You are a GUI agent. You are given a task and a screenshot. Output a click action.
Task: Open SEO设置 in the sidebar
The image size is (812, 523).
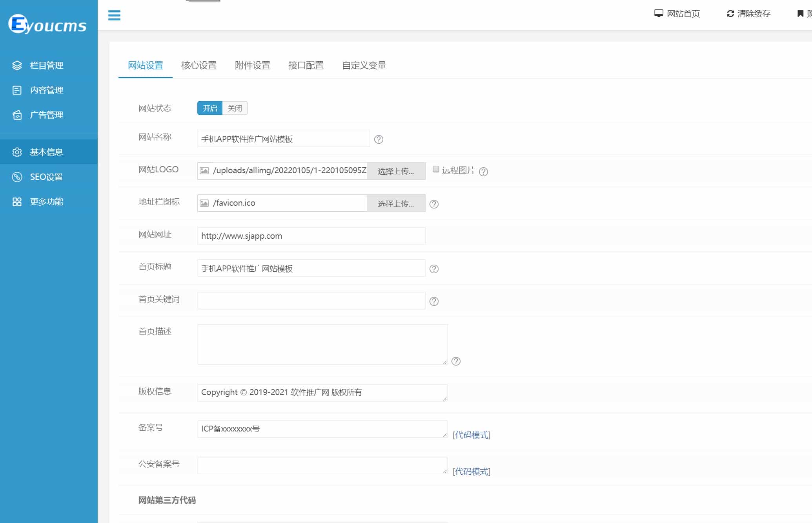coord(46,177)
